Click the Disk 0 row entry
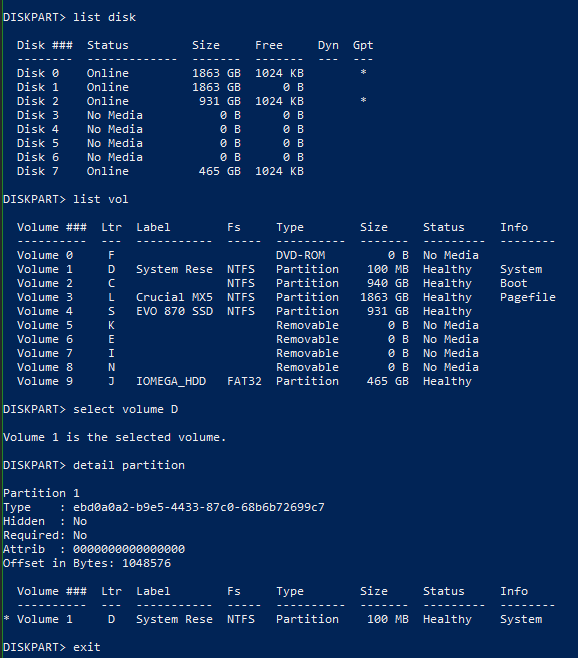 (x=160, y=73)
